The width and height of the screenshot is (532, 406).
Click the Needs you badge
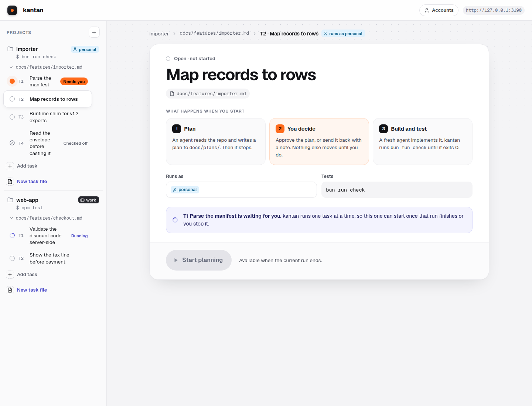74,82
